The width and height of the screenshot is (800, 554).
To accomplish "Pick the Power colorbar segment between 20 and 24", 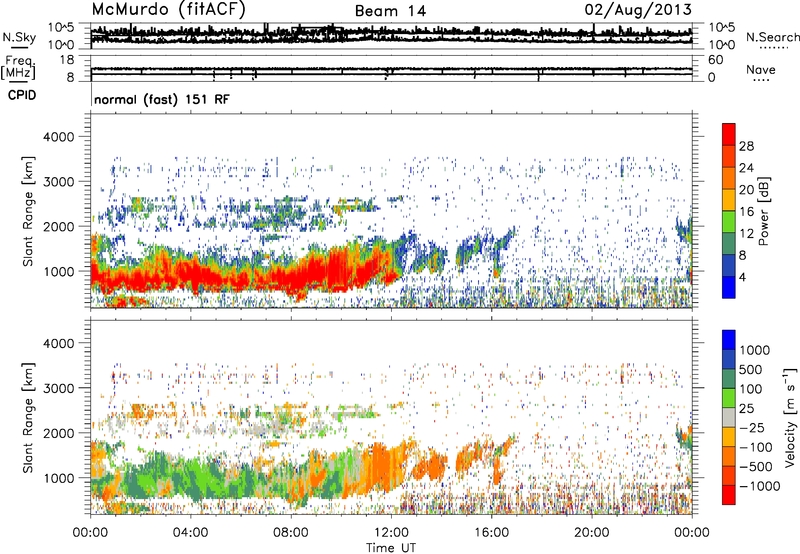I will (x=729, y=178).
